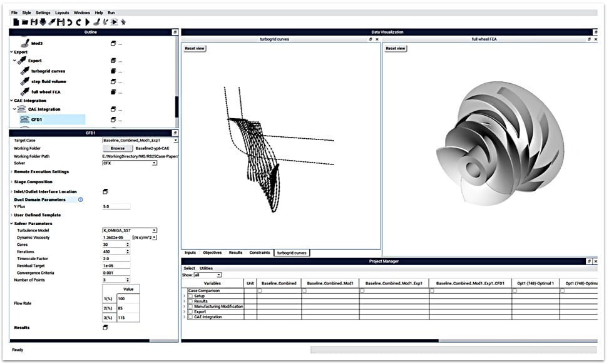609x364 pixels.
Task: Click the pin toolbar icon
Action: 123,22
